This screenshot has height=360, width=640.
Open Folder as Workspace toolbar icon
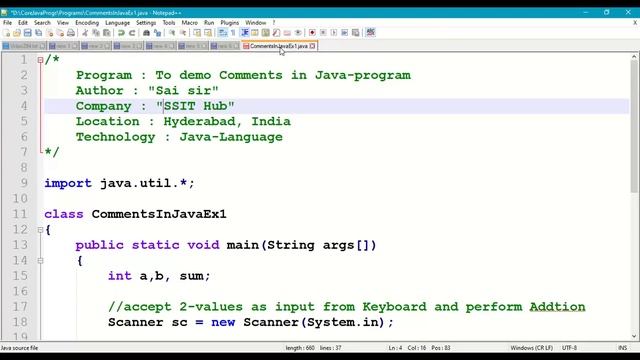pos(287,33)
